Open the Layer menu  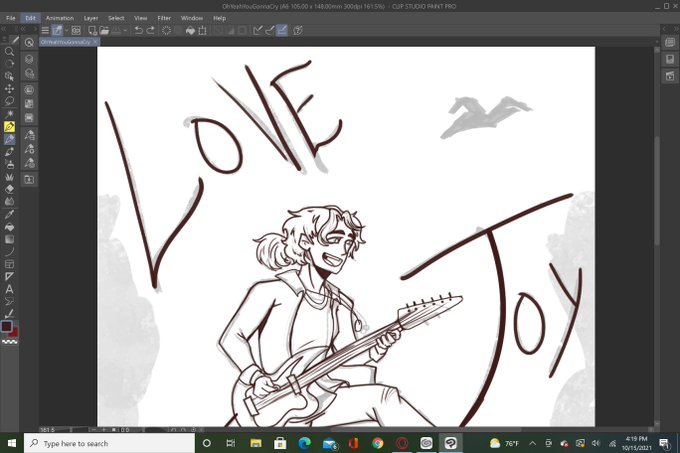[91, 18]
